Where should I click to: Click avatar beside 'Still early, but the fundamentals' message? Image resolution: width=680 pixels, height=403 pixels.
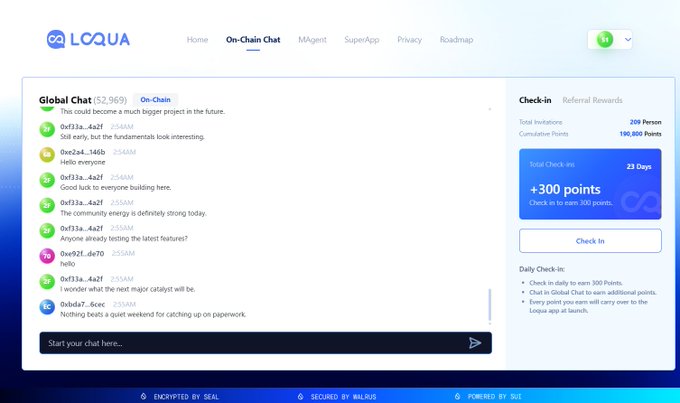(47, 129)
